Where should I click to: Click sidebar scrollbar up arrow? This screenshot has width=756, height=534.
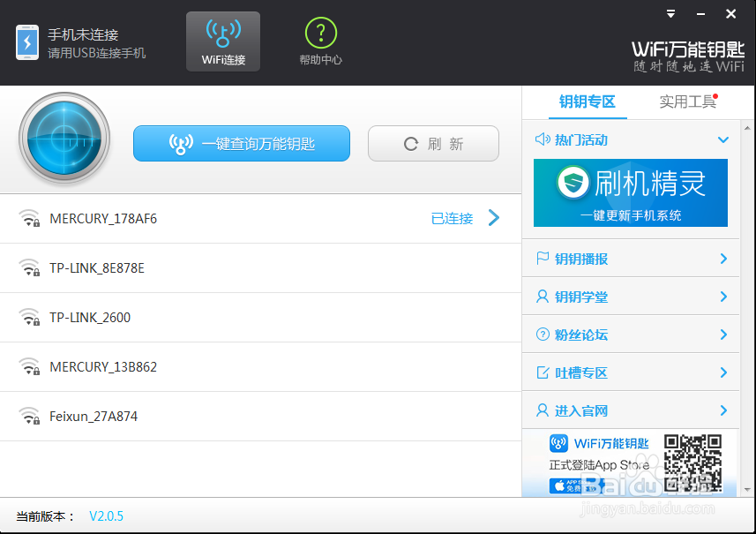coord(747,128)
